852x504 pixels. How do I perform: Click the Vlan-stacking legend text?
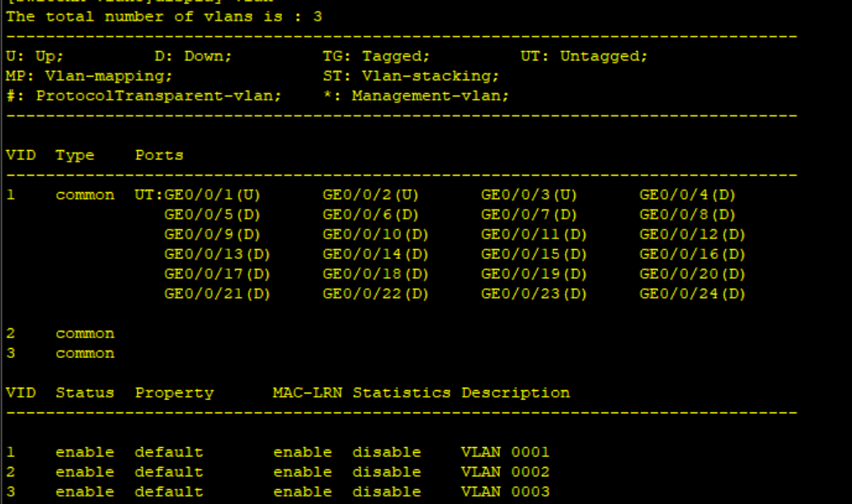[431, 76]
